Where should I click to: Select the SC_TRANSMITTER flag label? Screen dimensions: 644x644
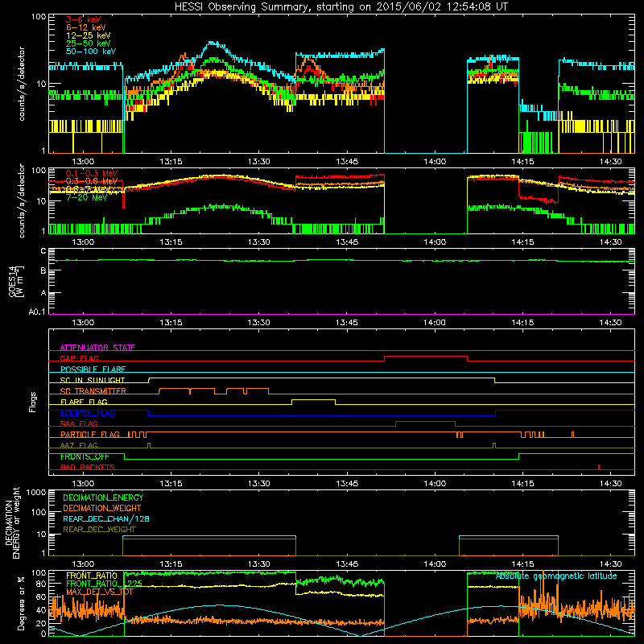[x=93, y=391]
